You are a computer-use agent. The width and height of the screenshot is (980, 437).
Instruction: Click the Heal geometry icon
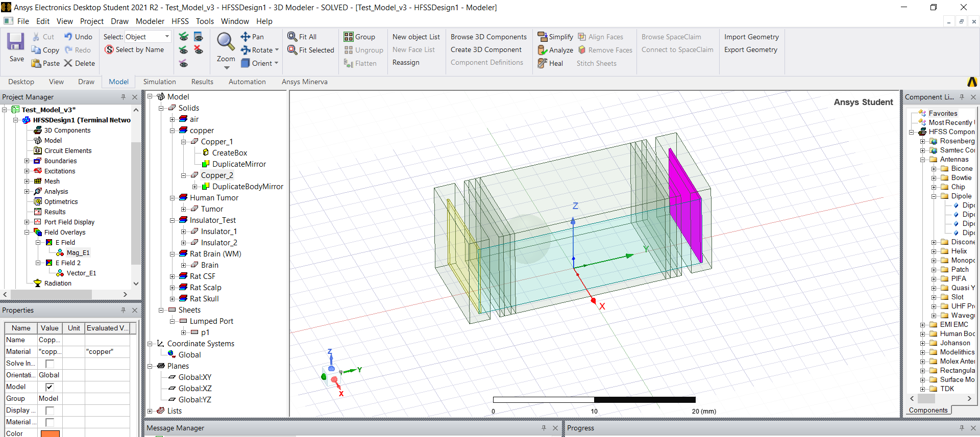click(543, 63)
